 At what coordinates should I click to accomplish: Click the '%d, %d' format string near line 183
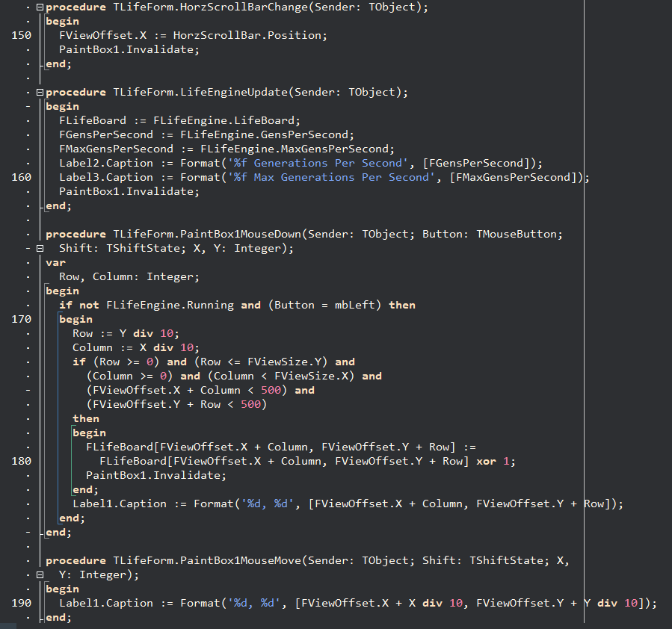click(x=268, y=503)
